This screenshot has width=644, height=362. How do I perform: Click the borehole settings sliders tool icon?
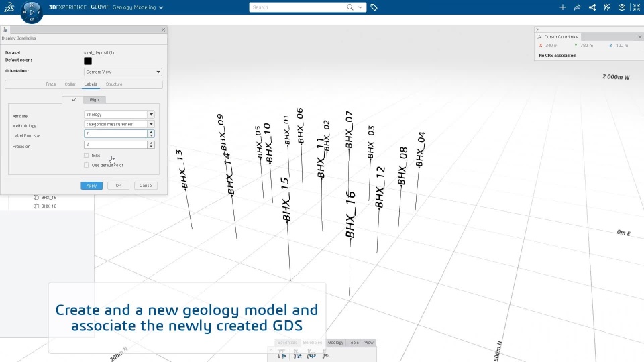pos(297,354)
